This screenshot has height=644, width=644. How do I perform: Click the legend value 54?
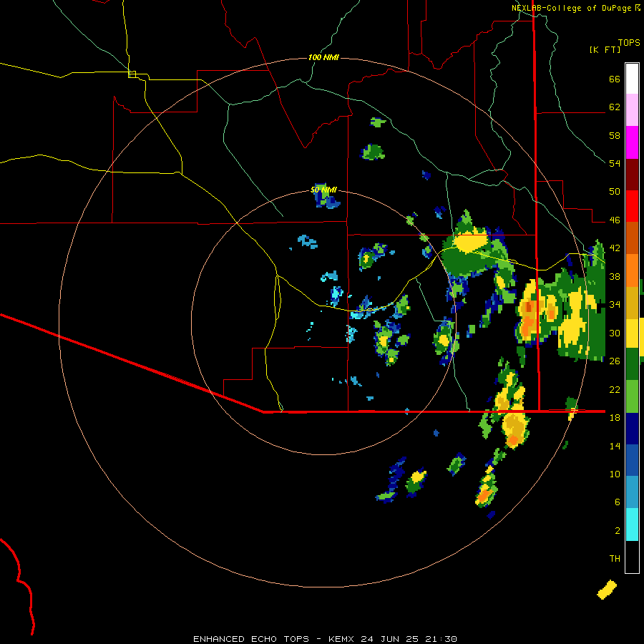click(x=615, y=163)
